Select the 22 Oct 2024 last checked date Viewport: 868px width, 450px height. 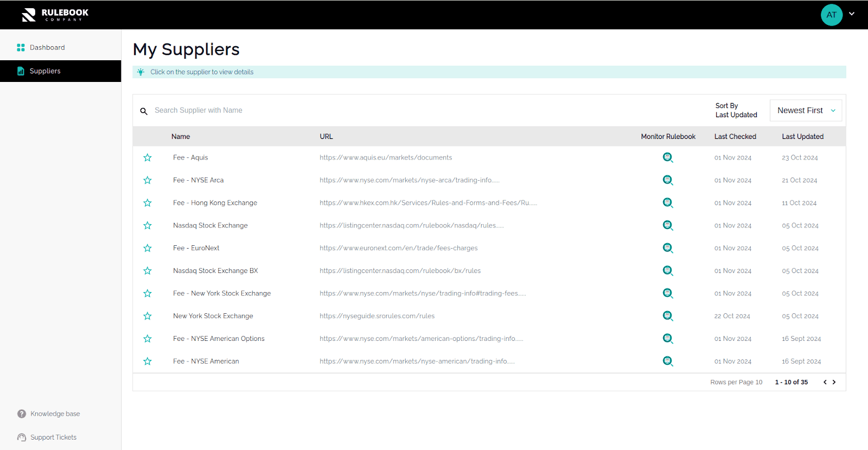point(732,316)
